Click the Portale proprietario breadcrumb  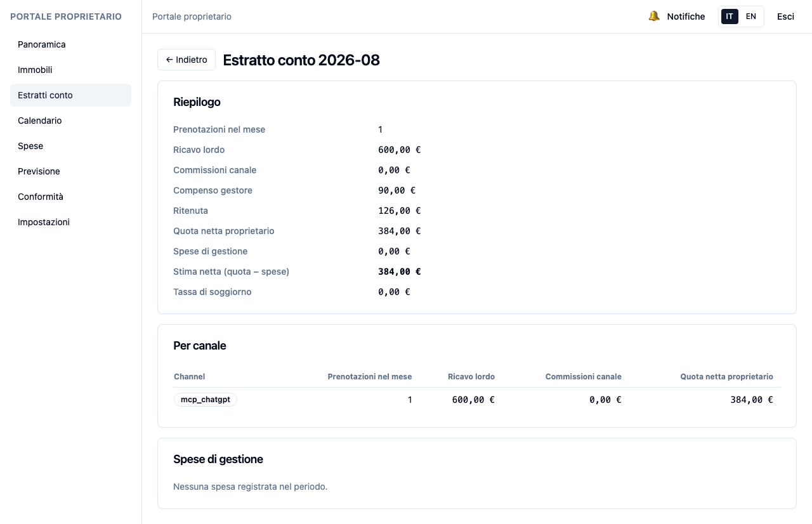pyautogui.click(x=192, y=16)
